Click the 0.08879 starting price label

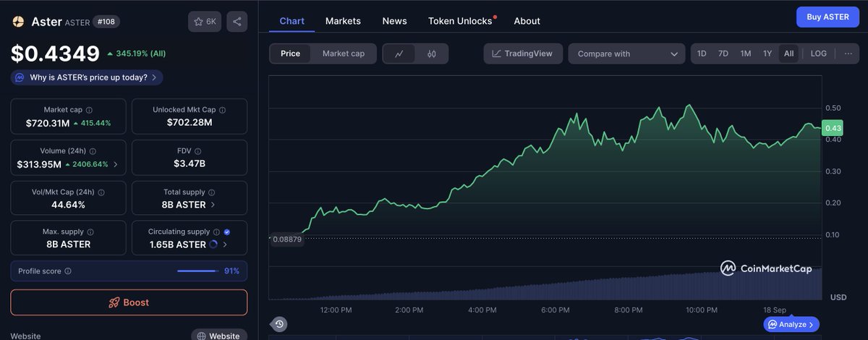pos(286,239)
